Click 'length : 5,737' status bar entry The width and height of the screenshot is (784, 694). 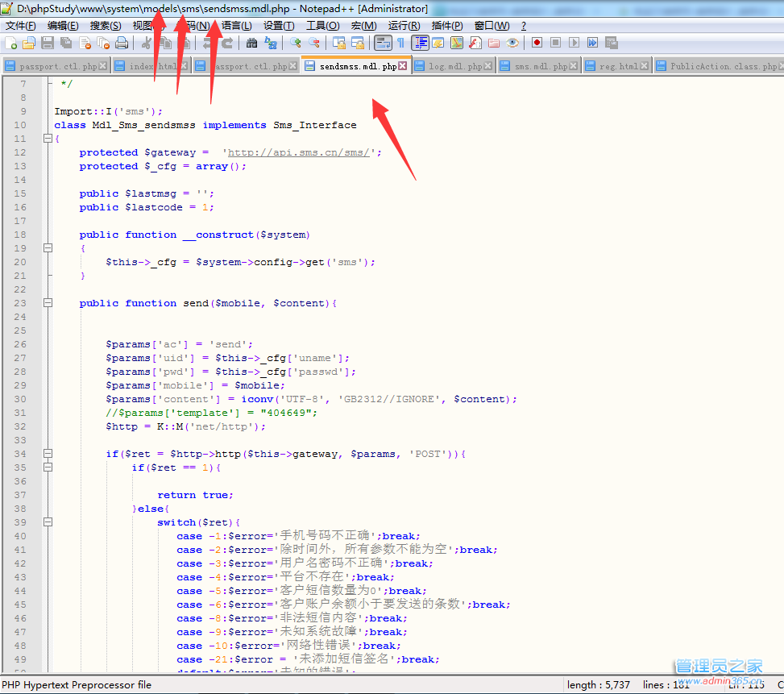coord(598,684)
